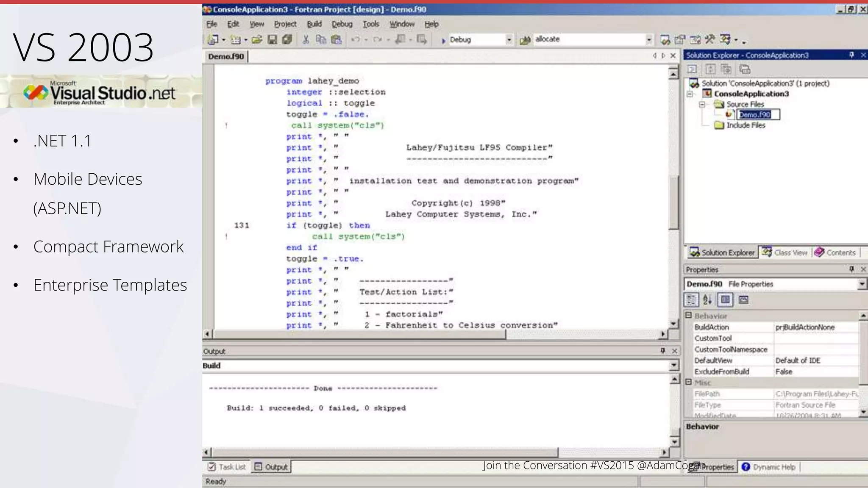Viewport: 868px width, 488px height.
Task: Select the Output tab at bottom
Action: coord(271,467)
